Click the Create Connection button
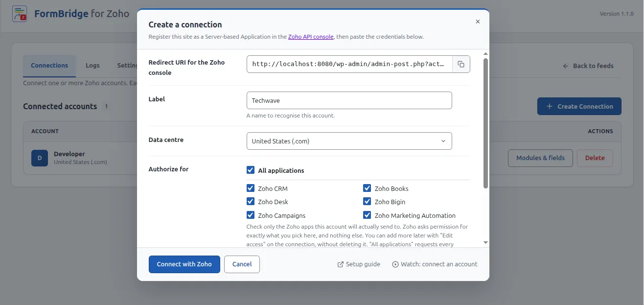Viewport: 644px width, 305px height. pos(579,106)
